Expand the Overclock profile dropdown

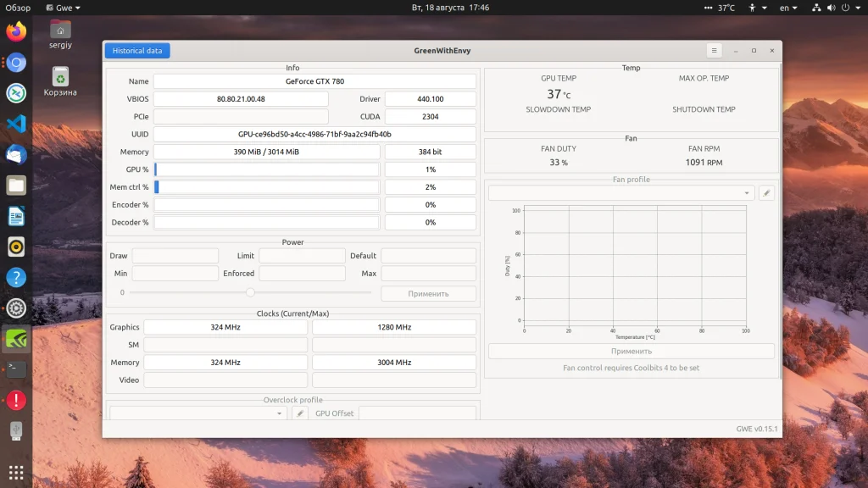[198, 413]
